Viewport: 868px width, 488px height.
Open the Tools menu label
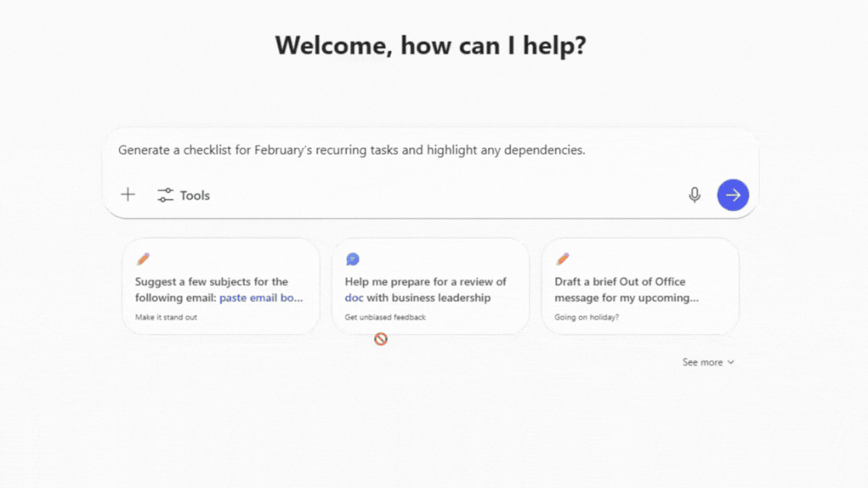click(x=195, y=195)
